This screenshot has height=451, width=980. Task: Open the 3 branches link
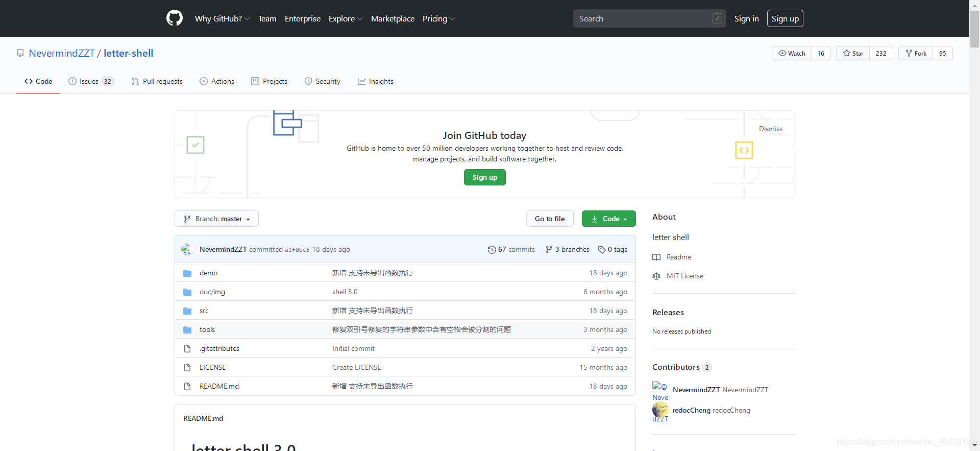pos(568,250)
